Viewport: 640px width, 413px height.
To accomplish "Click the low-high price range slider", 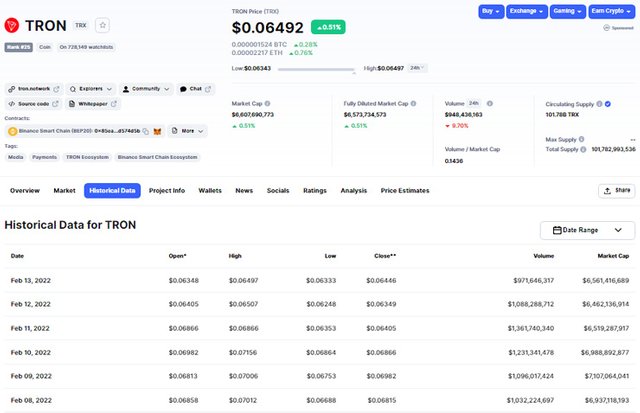I will [x=316, y=69].
